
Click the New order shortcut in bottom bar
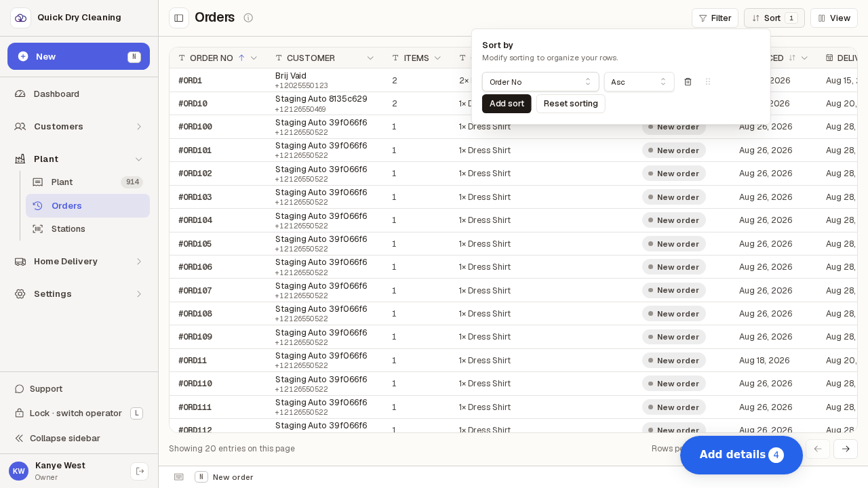(x=224, y=477)
